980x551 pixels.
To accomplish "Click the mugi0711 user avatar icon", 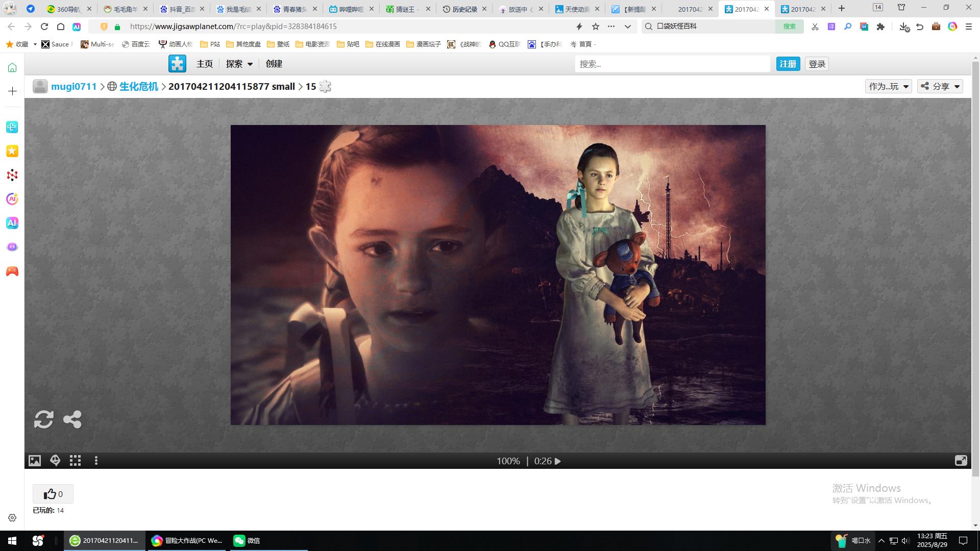I will (x=40, y=86).
